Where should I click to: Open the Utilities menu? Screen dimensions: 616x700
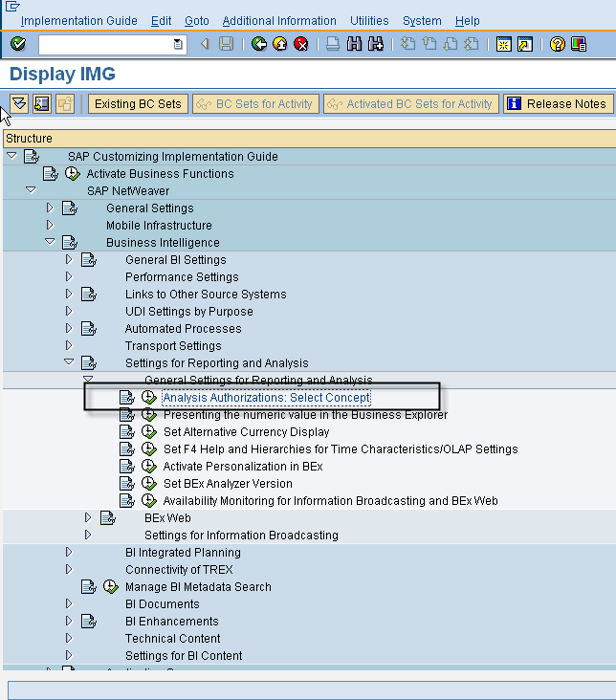pos(369,21)
